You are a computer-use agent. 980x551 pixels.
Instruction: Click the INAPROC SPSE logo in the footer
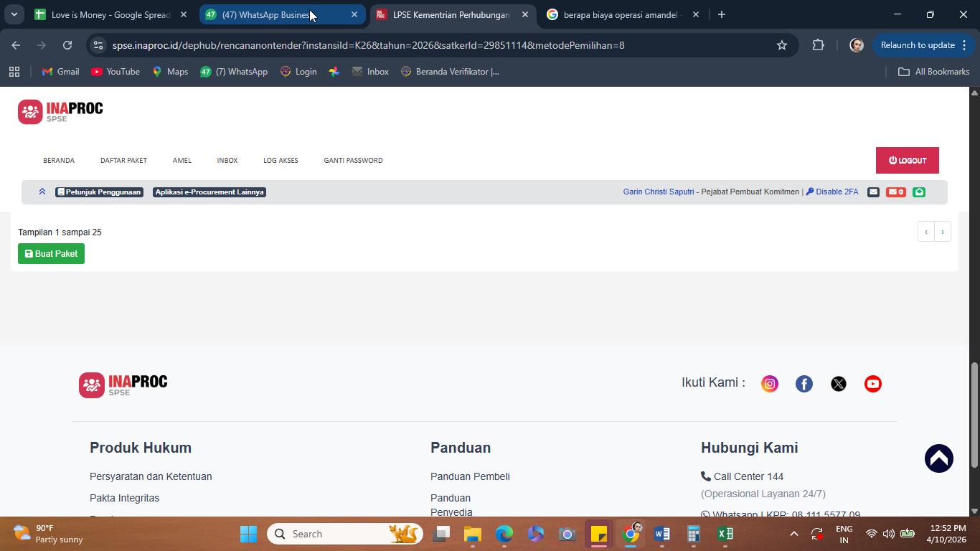[123, 385]
